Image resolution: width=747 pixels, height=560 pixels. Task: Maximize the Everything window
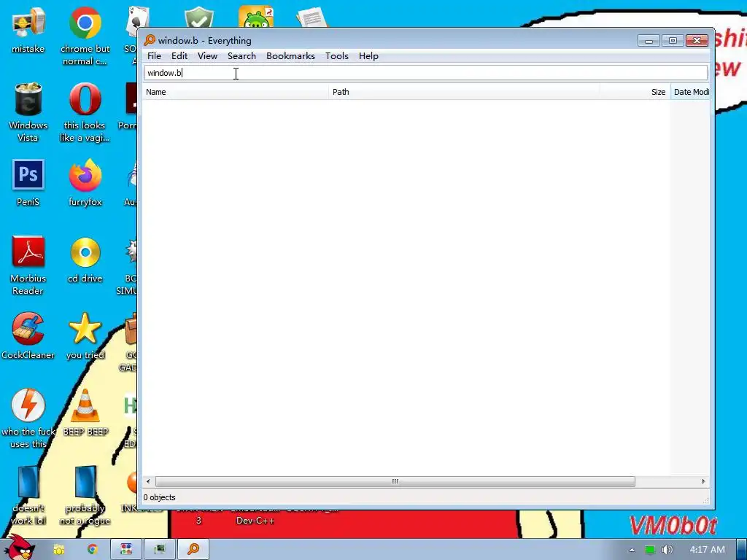click(x=673, y=41)
